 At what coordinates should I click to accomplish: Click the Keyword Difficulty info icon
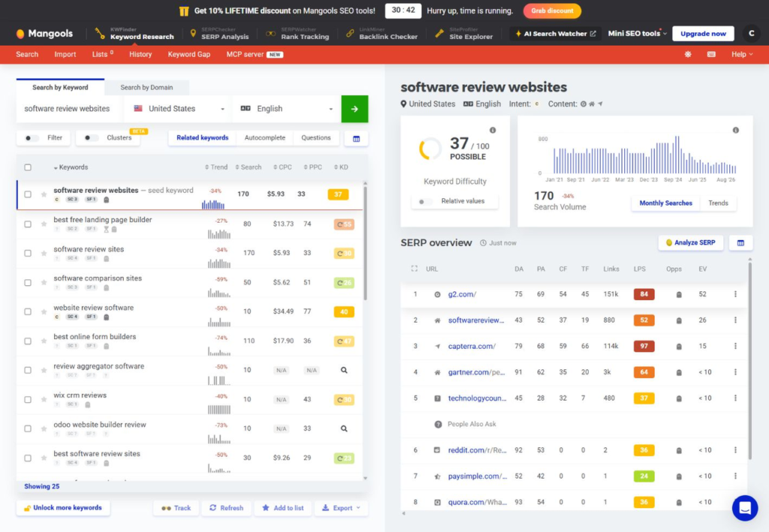pos(493,131)
